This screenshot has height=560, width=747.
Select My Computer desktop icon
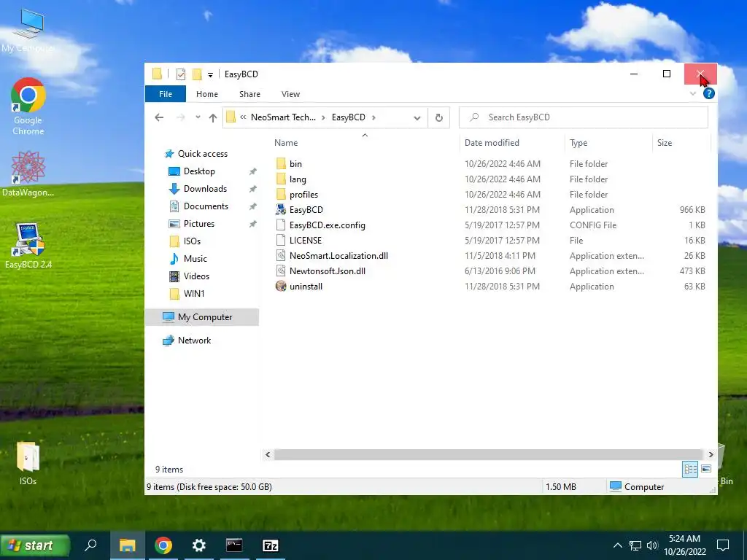pyautogui.click(x=28, y=31)
